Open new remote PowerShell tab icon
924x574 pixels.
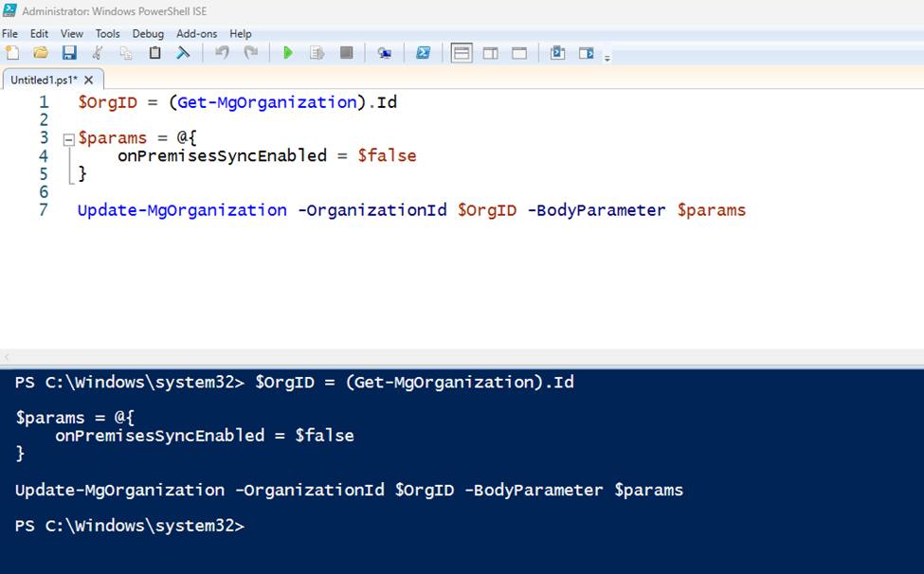click(x=384, y=53)
